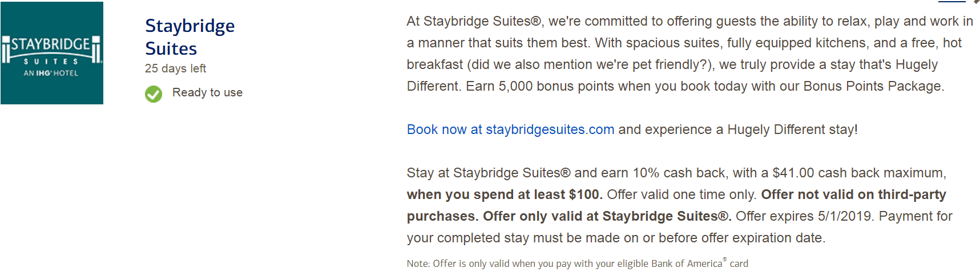The image size is (980, 276).
Task: Click "Offer not valid on third-party" bold text
Action: click(853, 194)
